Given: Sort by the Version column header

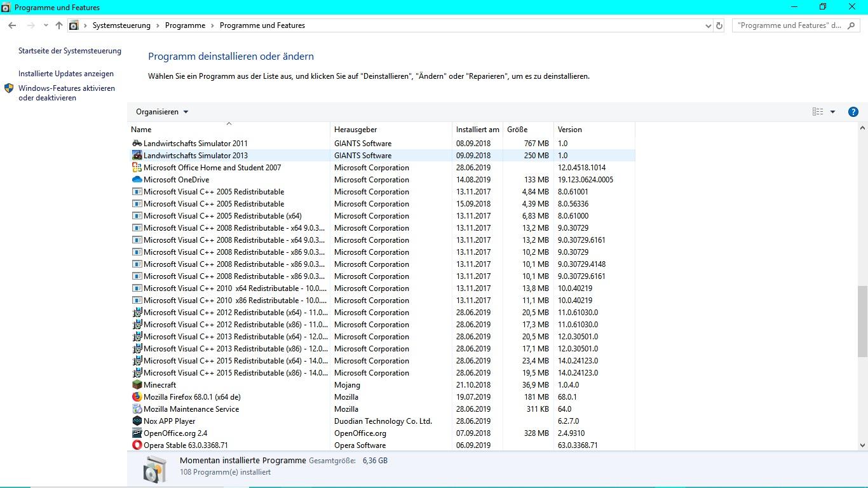Looking at the screenshot, I should 594,130.
